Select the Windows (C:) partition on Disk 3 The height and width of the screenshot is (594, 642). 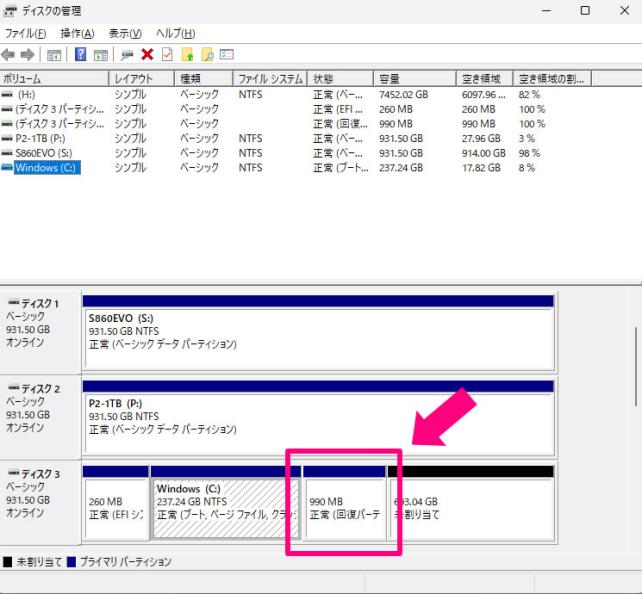point(226,503)
